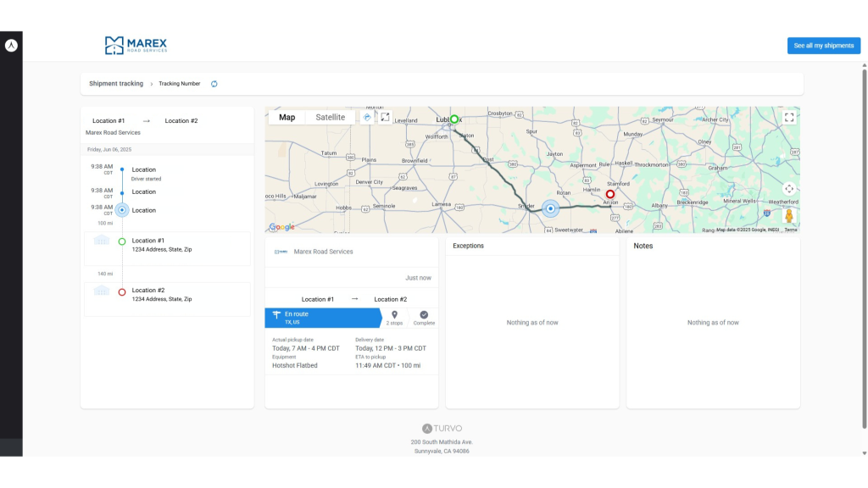Viewport: 868px width, 488px height.
Task: Select the 2 stops status step
Action: [x=394, y=318]
